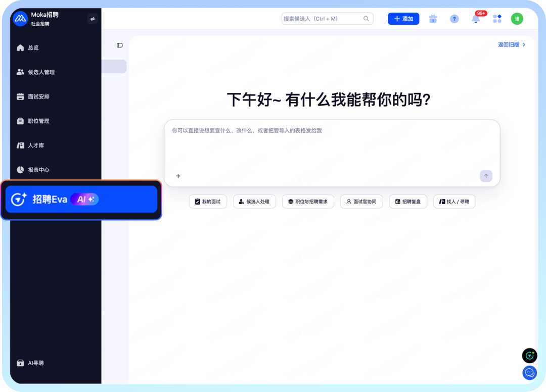Open 总览 home in sidebar
546x392 pixels.
28,47
